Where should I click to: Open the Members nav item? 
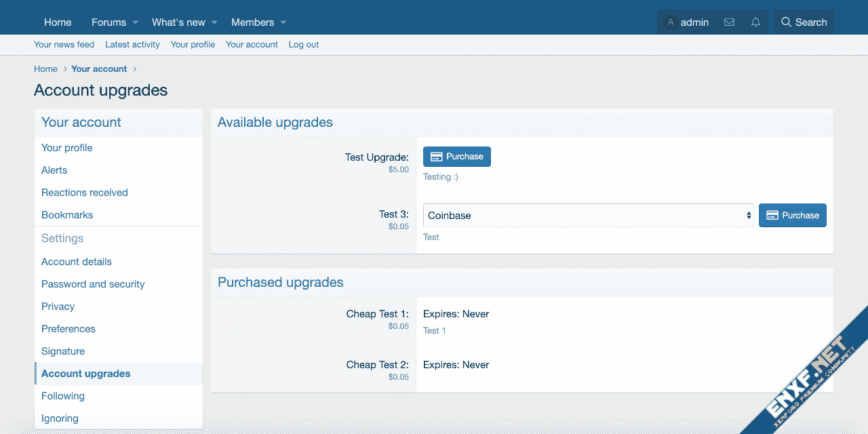pos(252,22)
